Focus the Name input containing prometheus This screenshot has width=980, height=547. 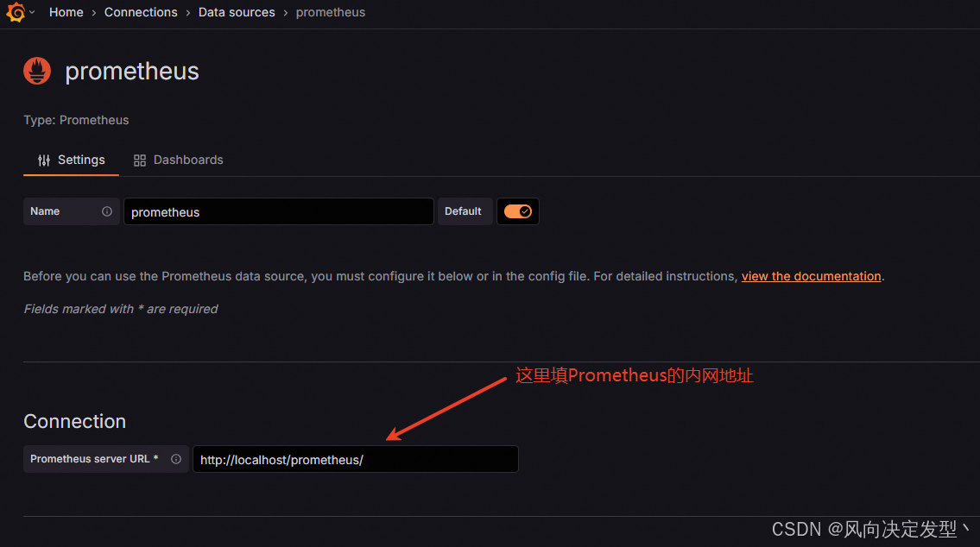click(279, 211)
